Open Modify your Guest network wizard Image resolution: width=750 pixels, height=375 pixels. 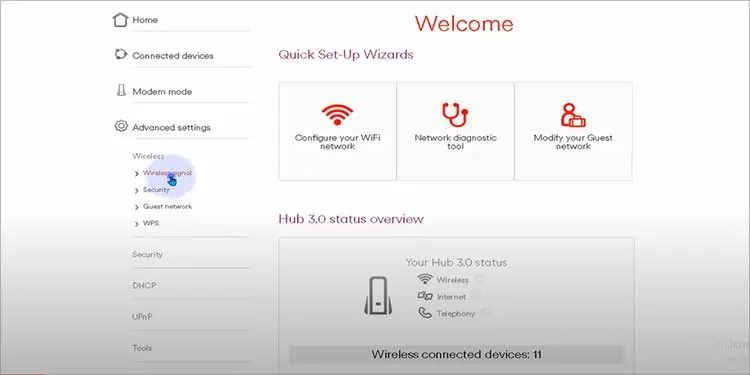coord(573,131)
